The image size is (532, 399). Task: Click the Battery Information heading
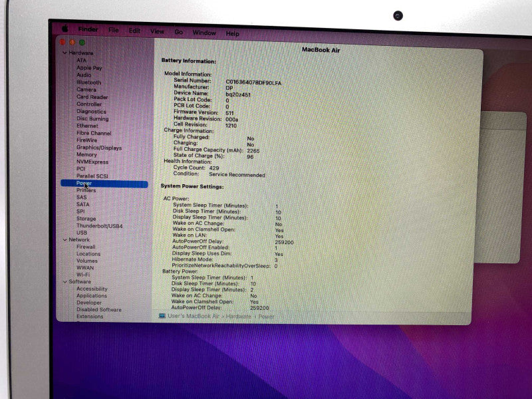coord(189,61)
